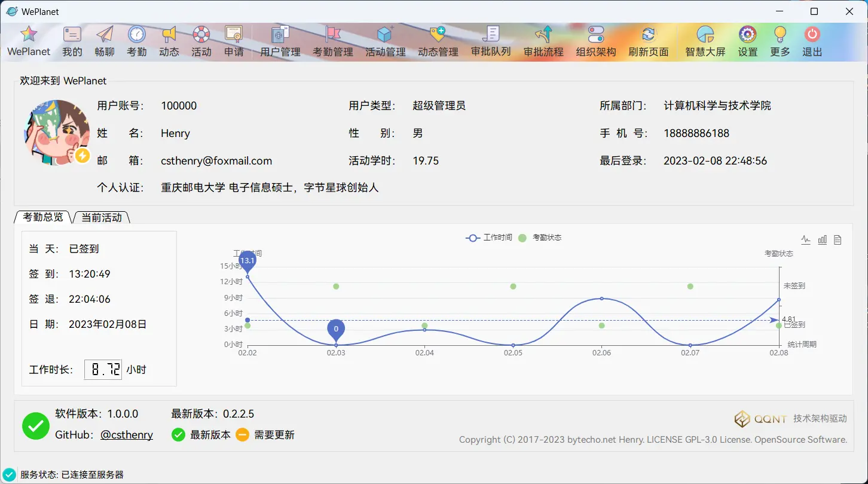Open the @csthenry GitHub link
Viewport: 868px width, 484px height.
pyautogui.click(x=127, y=435)
